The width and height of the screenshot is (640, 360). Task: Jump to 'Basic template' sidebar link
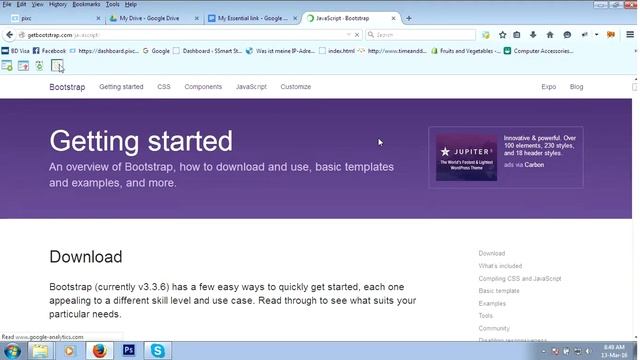499,291
